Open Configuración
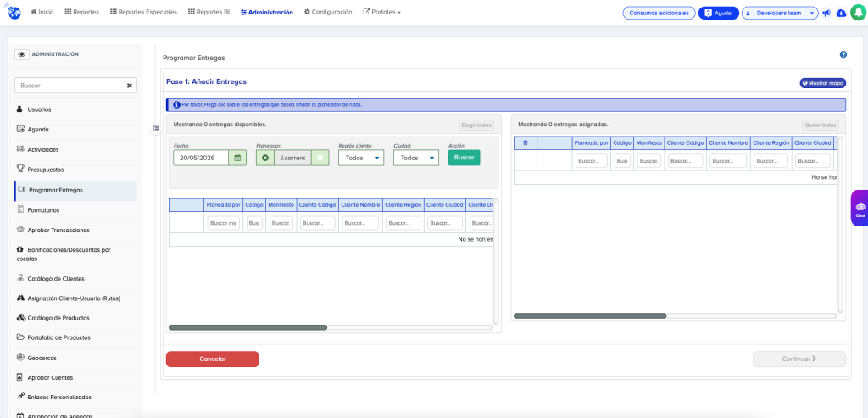Viewport: 868px width, 418px height. pos(328,12)
